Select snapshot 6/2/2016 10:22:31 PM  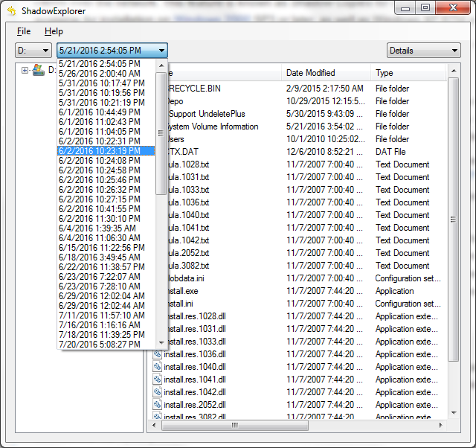tap(106, 141)
